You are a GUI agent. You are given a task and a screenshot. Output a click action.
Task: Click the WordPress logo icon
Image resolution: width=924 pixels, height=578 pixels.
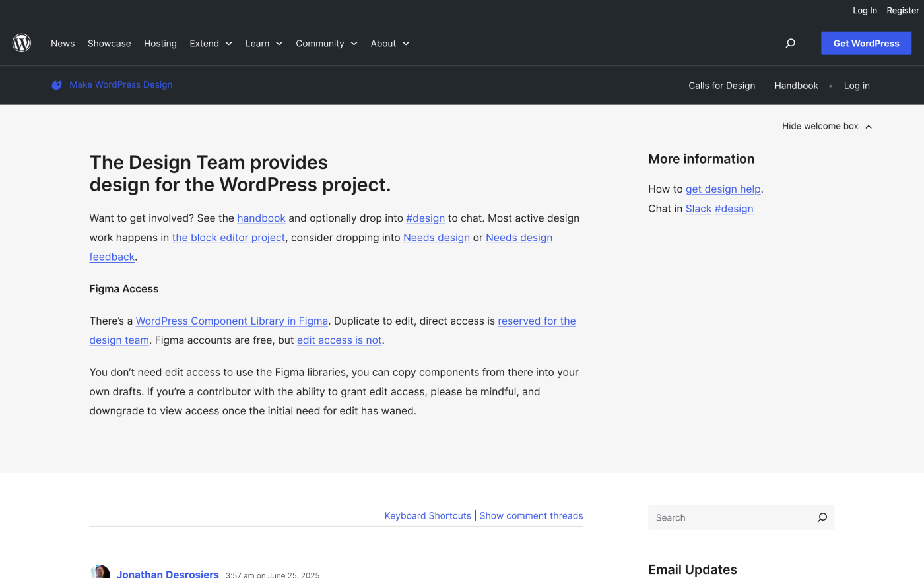(22, 43)
